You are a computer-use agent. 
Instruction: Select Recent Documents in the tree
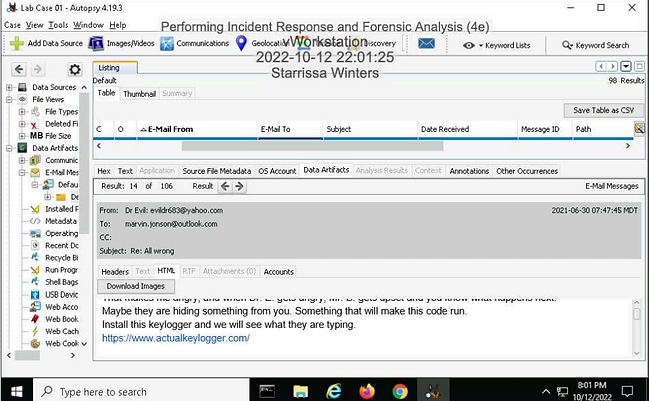click(x=61, y=245)
